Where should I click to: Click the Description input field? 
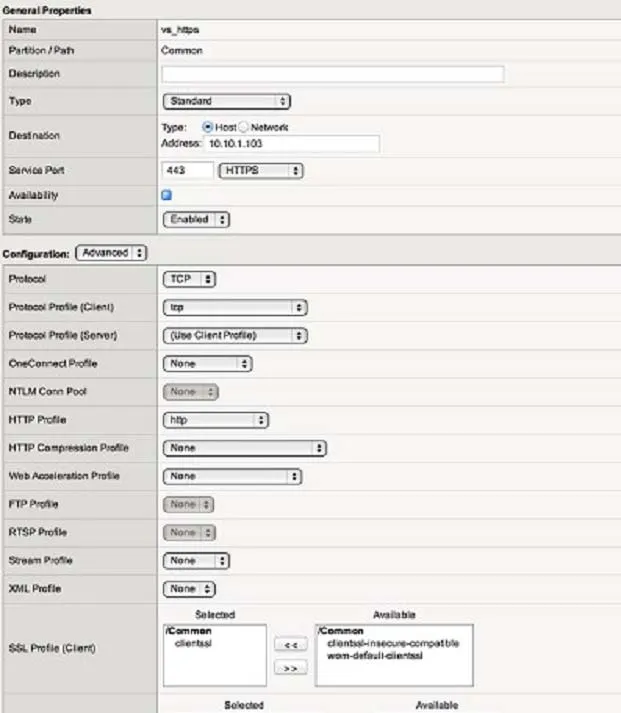pos(333,74)
